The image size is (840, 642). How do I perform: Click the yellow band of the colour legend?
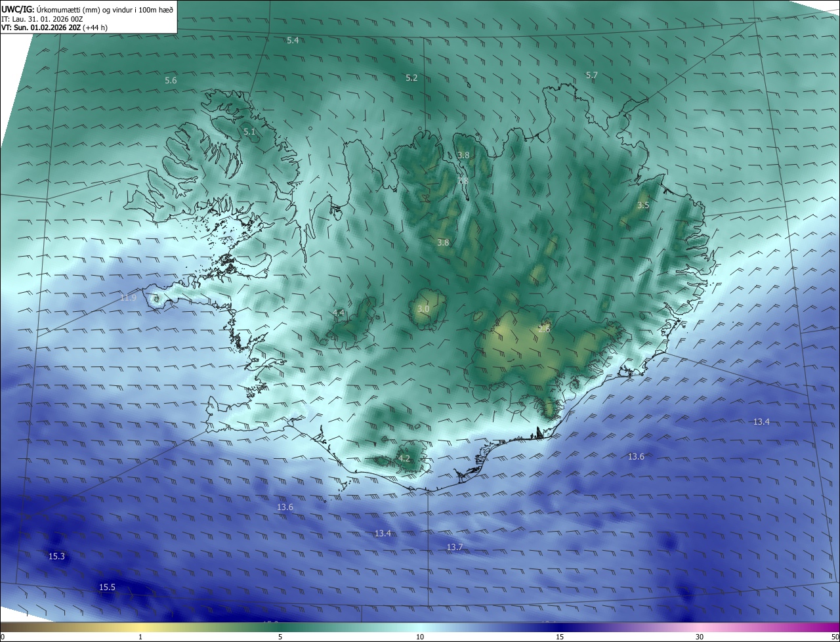[x=140, y=627]
